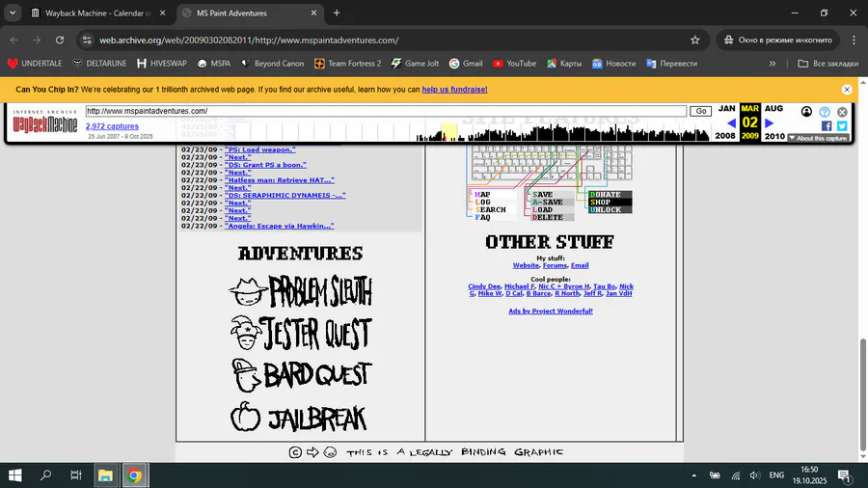
Task: Expand About this capture
Action: [x=818, y=138]
